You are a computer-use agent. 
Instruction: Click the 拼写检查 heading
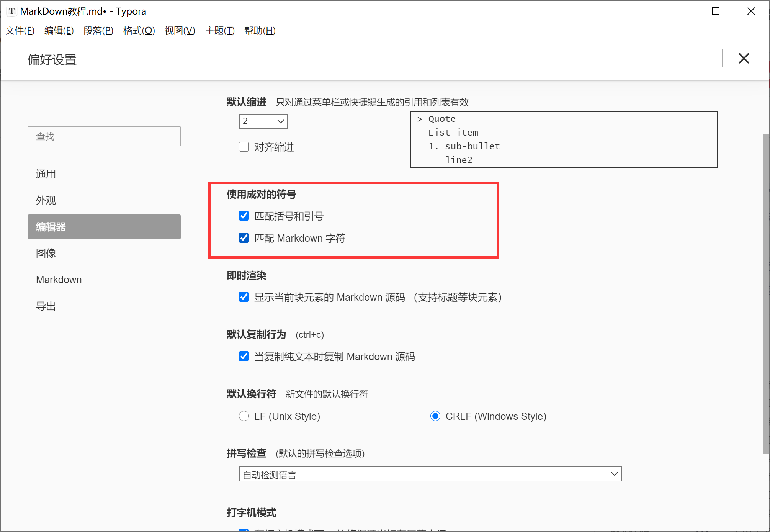[x=246, y=453]
